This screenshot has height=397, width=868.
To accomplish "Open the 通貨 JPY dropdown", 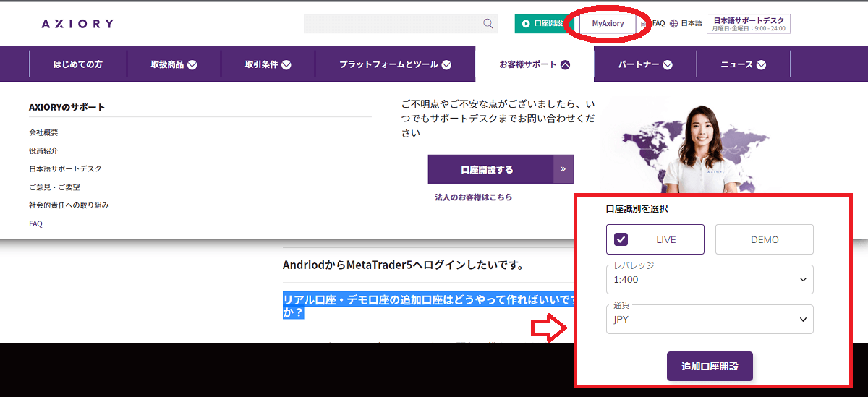I will (x=710, y=319).
